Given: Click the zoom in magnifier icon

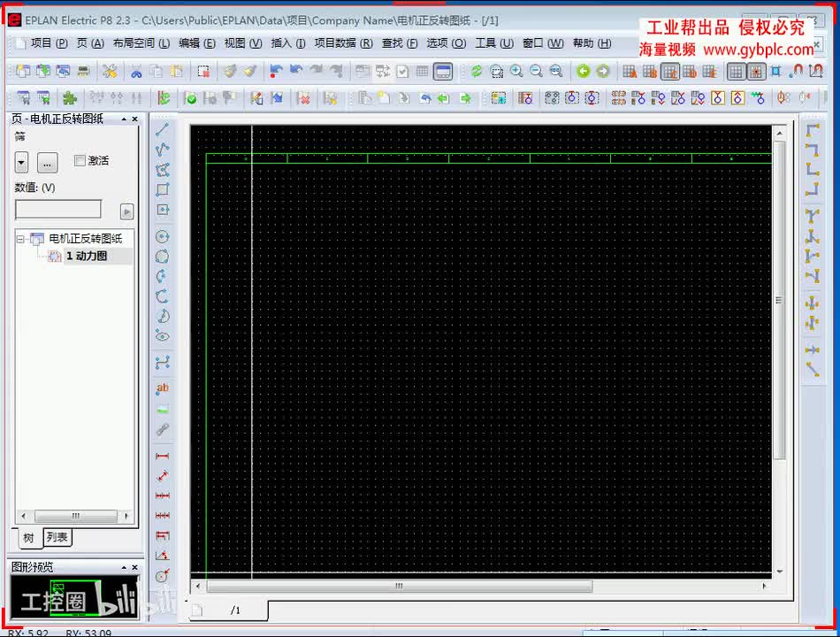Looking at the screenshot, I should click(x=516, y=71).
